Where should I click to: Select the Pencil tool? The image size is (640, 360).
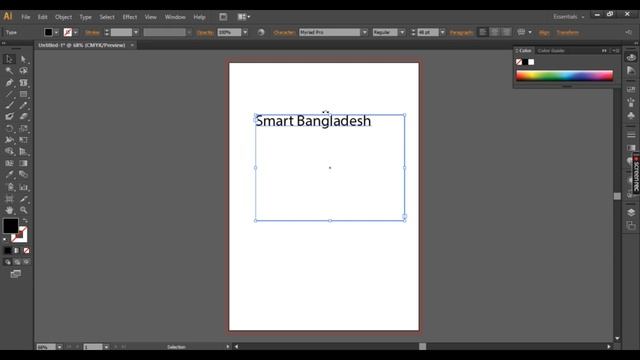click(x=23, y=105)
